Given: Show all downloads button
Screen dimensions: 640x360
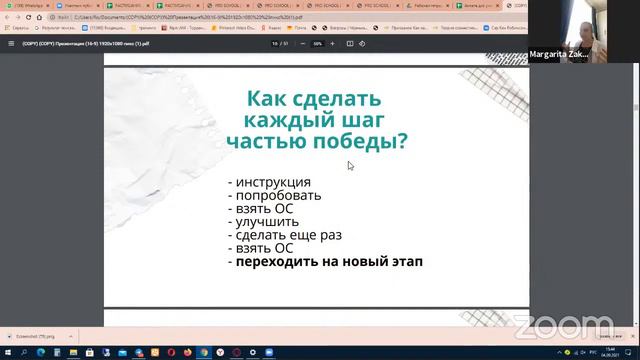Looking at the screenshot, I should pyautogui.click(x=611, y=336).
